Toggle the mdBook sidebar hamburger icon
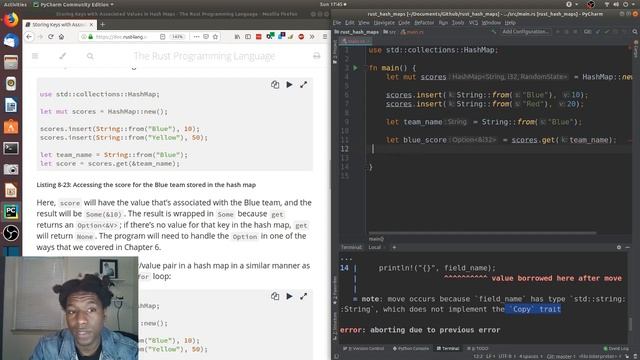 [35, 56]
